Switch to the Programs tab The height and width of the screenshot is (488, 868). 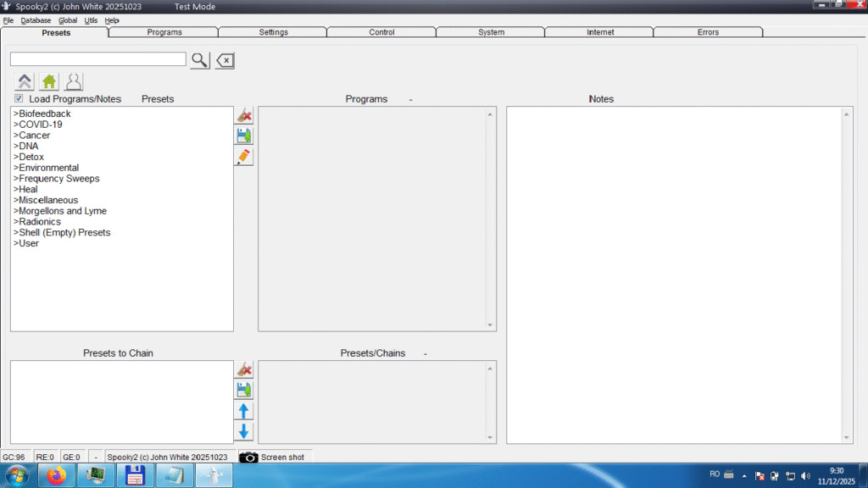(x=164, y=32)
